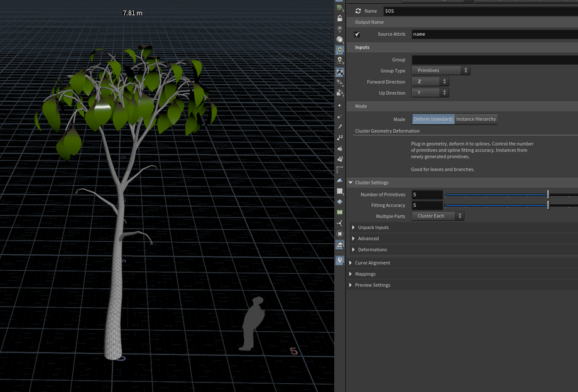Open the Forward Direction dropdown
This screenshot has height=392, width=578.
[430, 82]
